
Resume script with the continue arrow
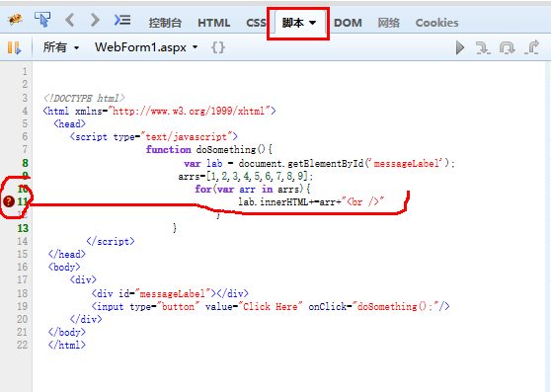[x=459, y=47]
